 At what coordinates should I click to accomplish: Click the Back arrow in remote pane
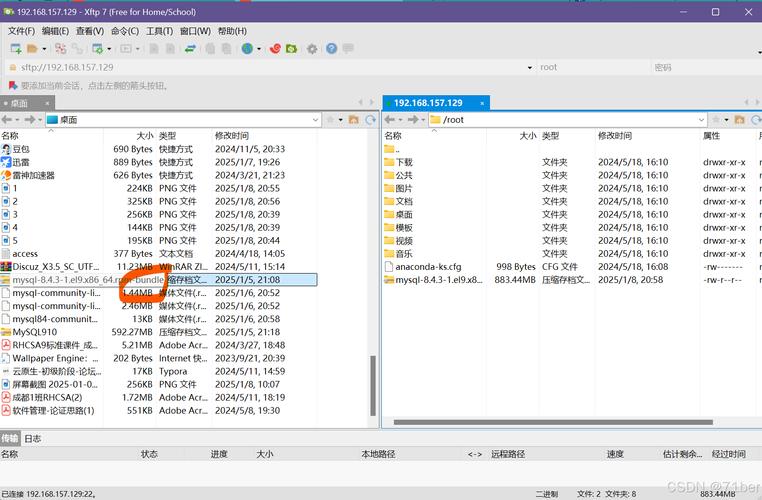[x=390, y=120]
